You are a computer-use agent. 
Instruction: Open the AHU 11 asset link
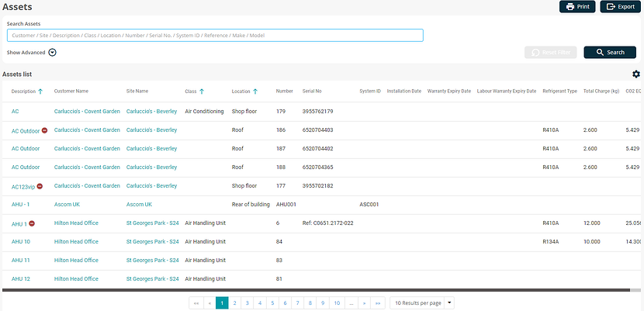(20, 260)
